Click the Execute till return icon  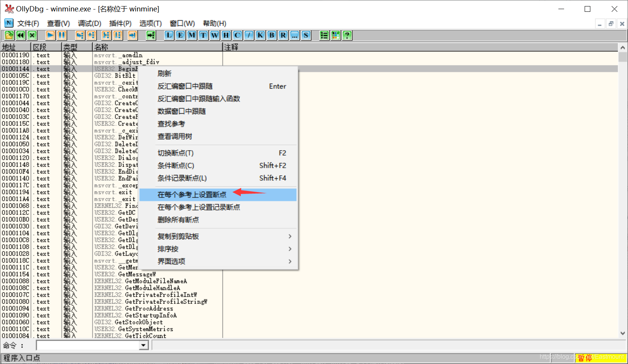click(x=132, y=35)
